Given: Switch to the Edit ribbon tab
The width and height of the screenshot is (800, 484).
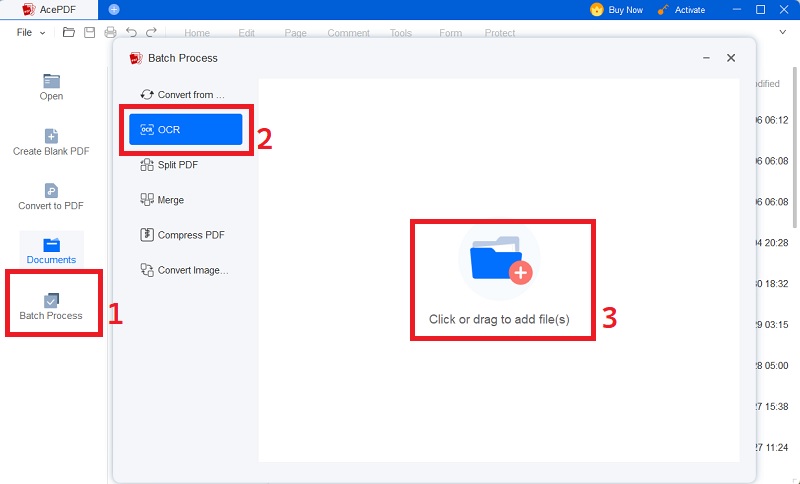Looking at the screenshot, I should click(246, 33).
